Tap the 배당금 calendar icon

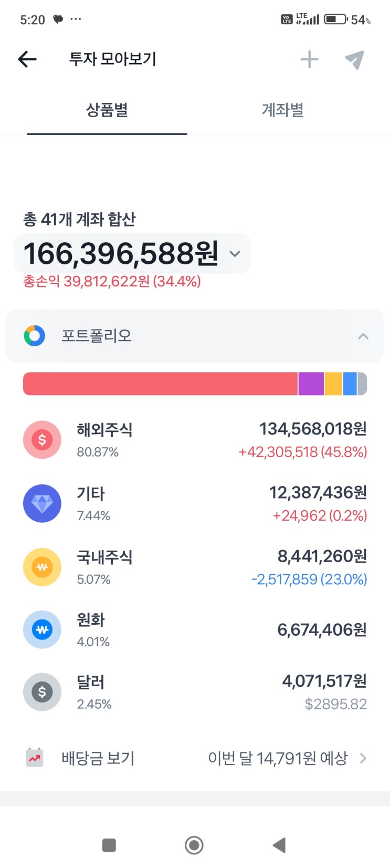pyautogui.click(x=35, y=758)
